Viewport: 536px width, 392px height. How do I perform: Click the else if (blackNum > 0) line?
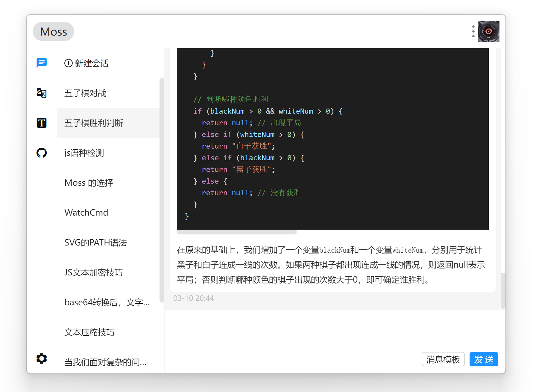[x=249, y=158]
